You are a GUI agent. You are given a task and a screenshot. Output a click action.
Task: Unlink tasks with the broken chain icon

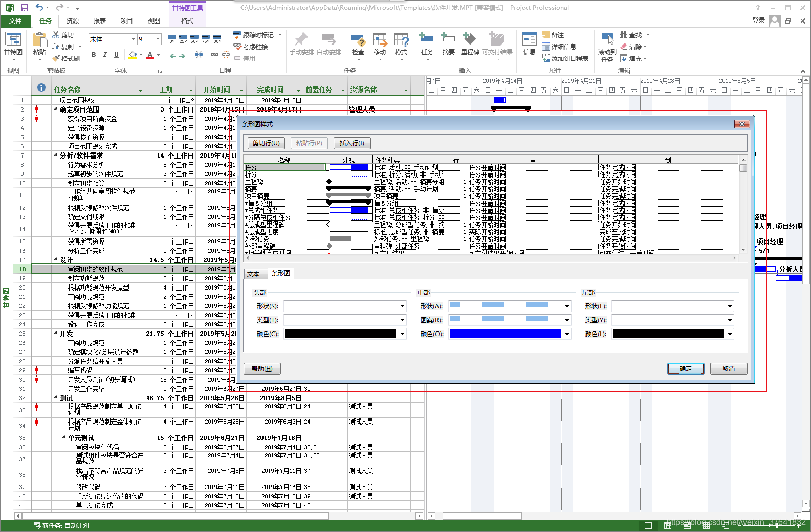[x=226, y=55]
